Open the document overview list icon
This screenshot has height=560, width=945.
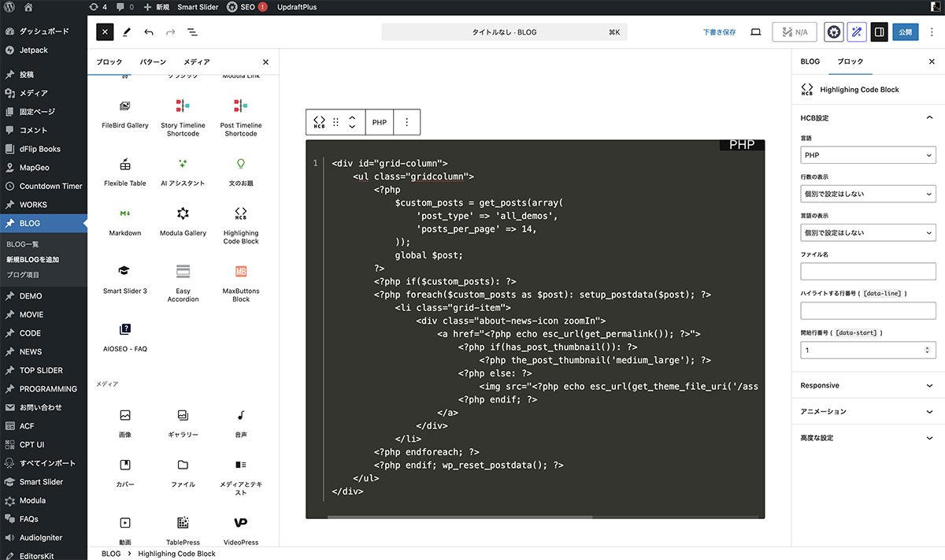[192, 32]
